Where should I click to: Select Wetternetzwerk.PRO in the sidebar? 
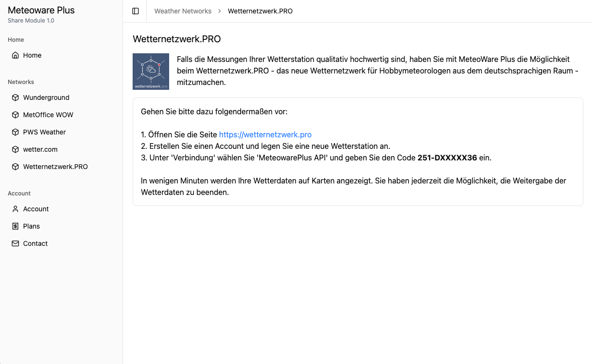coord(61,167)
